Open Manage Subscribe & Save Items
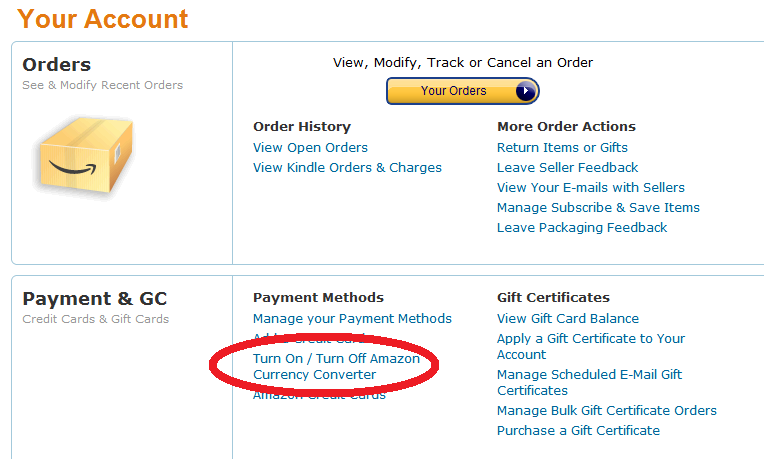The width and height of the screenshot is (764, 459). [x=598, y=208]
